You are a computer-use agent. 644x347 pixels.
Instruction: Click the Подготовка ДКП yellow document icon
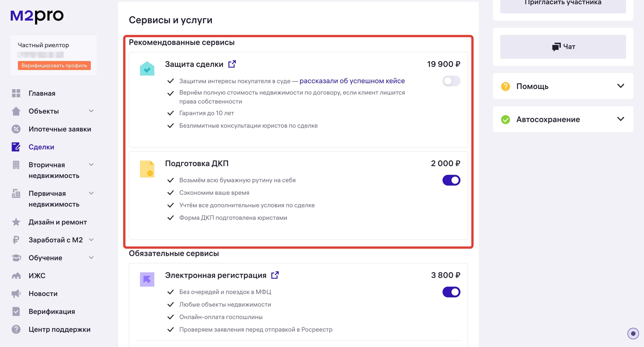pyautogui.click(x=147, y=169)
